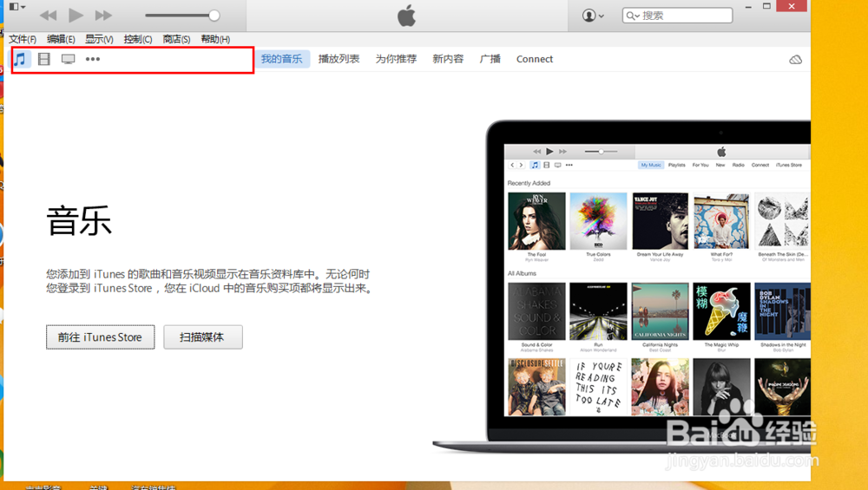Open the 显示(V) menu

click(x=99, y=39)
